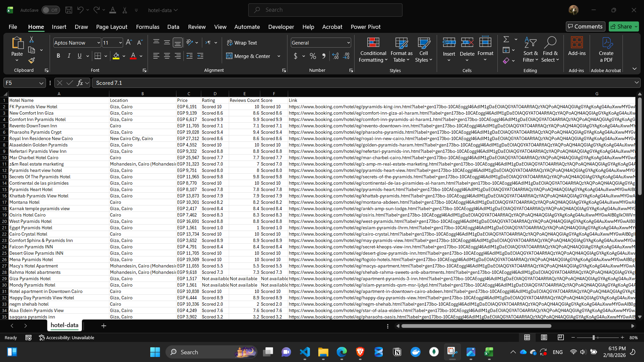Open the Fill Color dropdown arrow
The height and width of the screenshot is (362, 644).
pos(123,56)
